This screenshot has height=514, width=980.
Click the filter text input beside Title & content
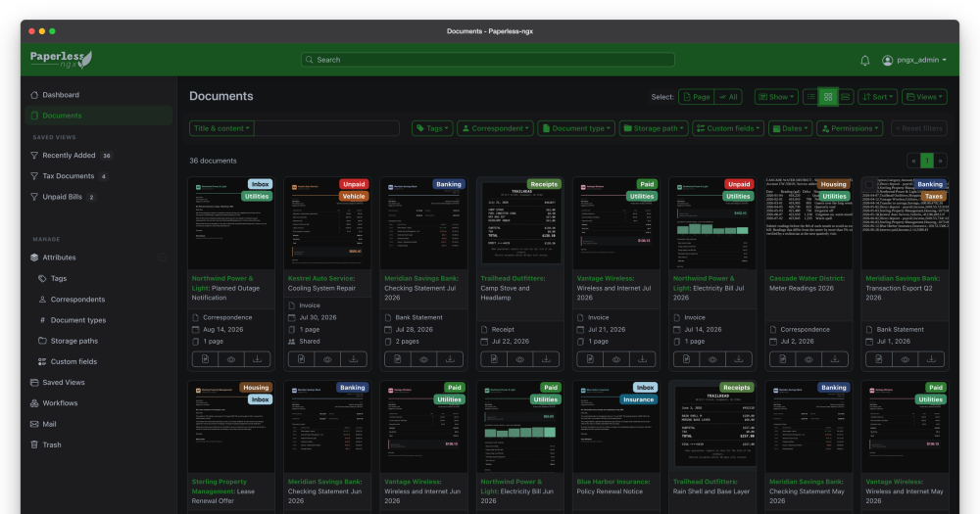pos(327,128)
